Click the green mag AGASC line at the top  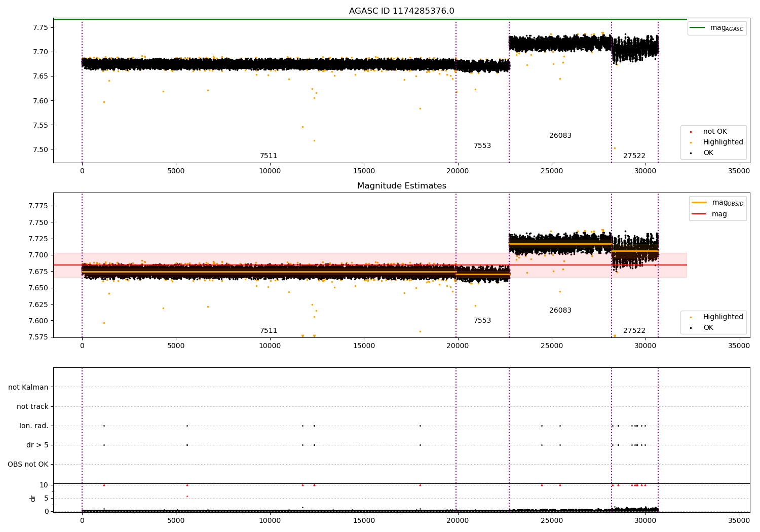coord(370,19)
